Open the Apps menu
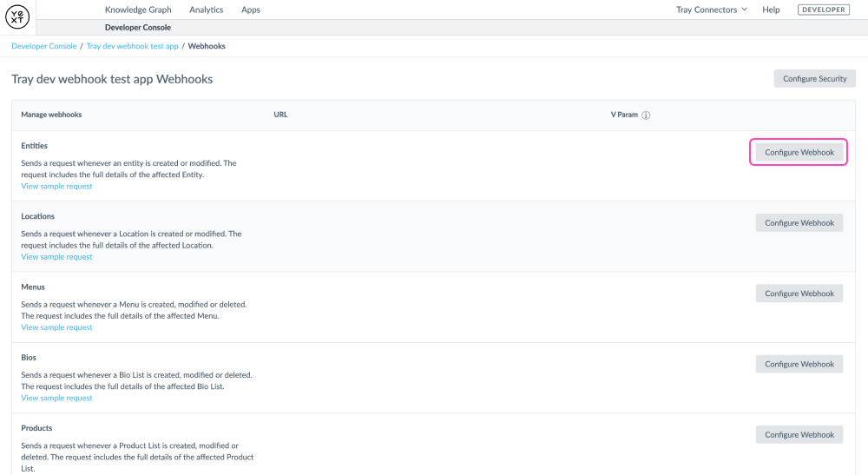The width and height of the screenshot is (868, 475). tap(251, 10)
